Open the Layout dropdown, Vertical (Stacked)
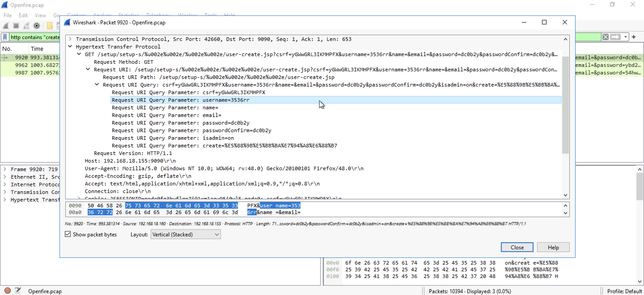Image resolution: width=644 pixels, height=295 pixels. coord(186,234)
